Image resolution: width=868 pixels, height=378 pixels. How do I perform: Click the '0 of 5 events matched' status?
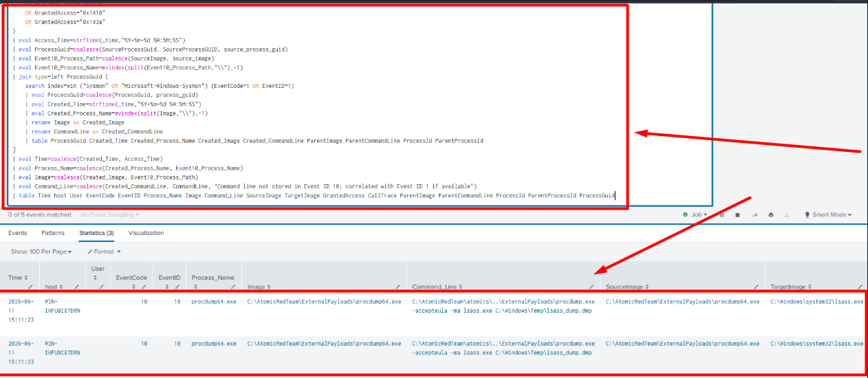coord(39,215)
